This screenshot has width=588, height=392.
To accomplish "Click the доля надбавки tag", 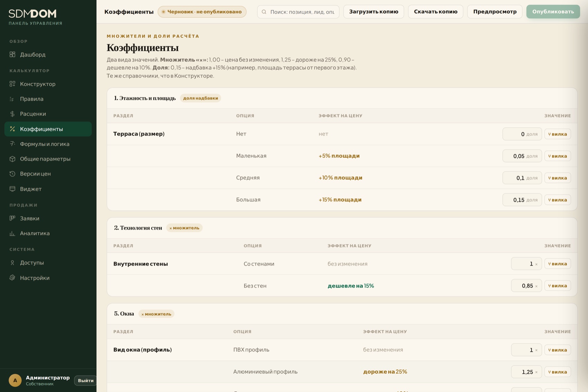I will tap(200, 98).
